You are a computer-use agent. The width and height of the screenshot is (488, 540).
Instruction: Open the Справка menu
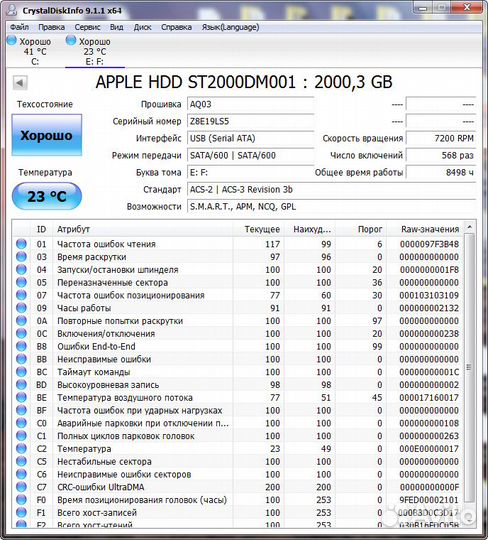tap(176, 27)
